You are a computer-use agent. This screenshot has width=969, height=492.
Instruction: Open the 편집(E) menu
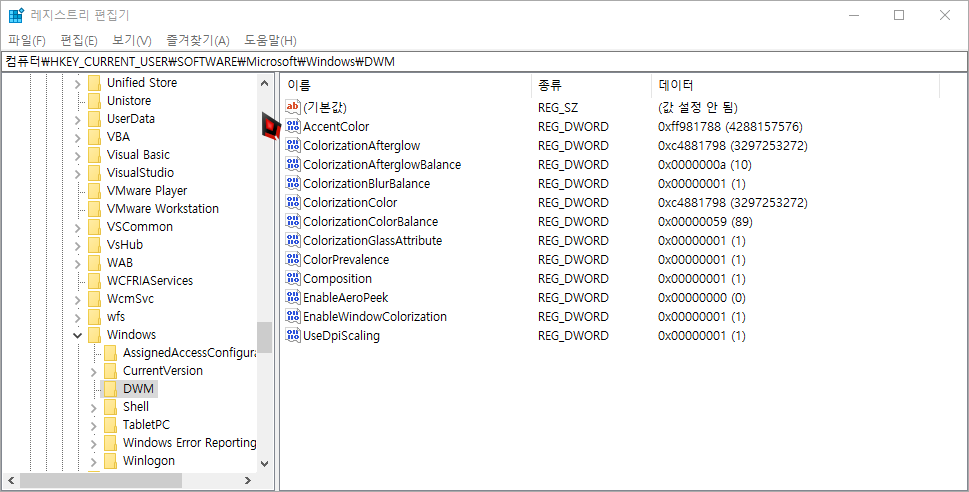tap(78, 41)
